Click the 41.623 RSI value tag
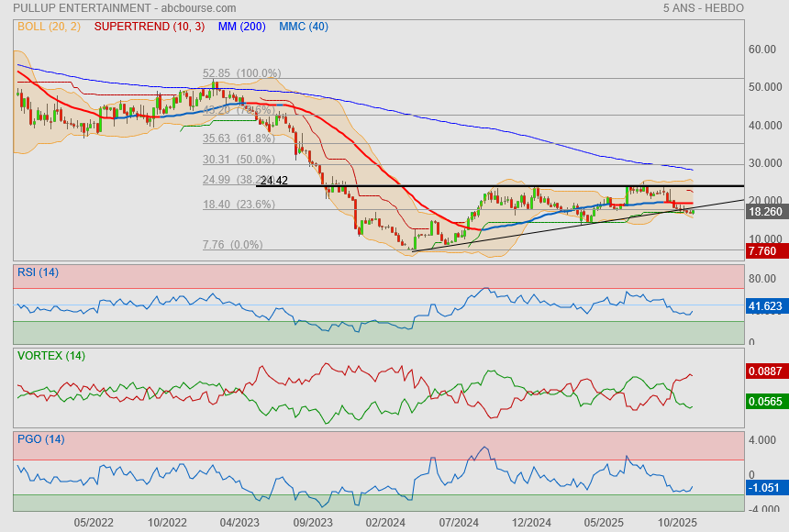The height and width of the screenshot is (532, 789). [x=765, y=306]
